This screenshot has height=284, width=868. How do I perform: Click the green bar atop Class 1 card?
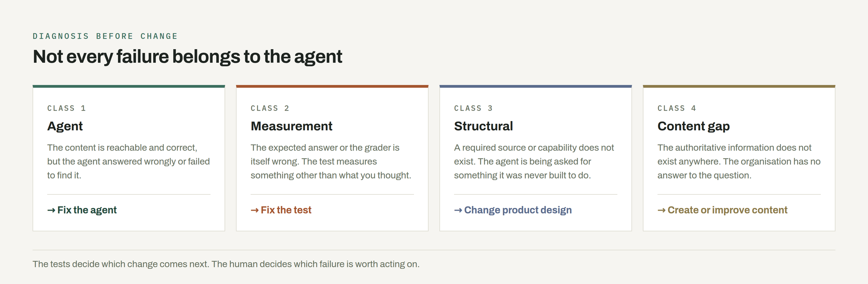click(129, 86)
